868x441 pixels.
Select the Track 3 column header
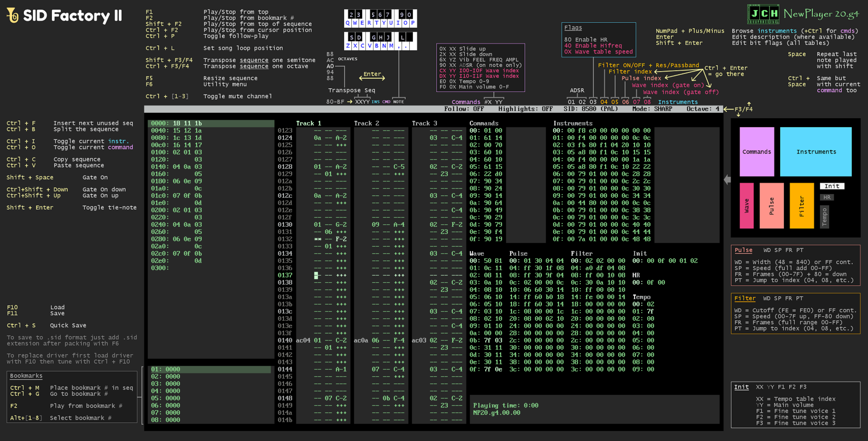coord(424,123)
